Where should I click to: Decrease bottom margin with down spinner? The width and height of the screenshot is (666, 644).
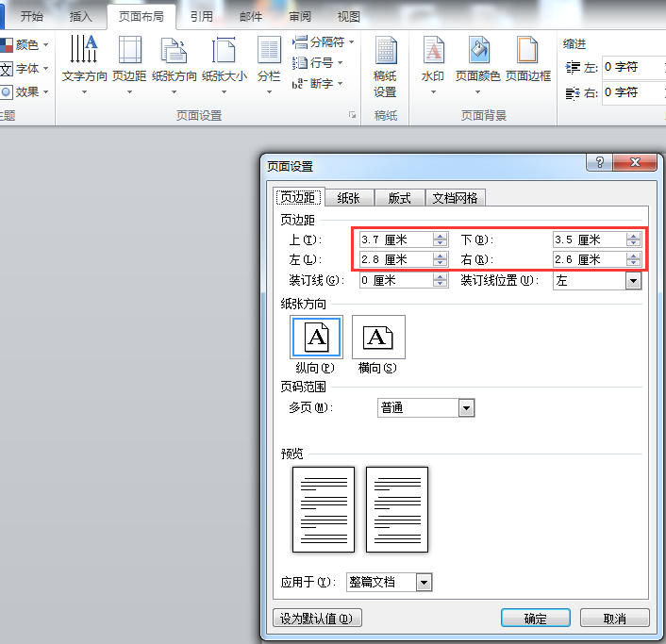click(x=634, y=243)
